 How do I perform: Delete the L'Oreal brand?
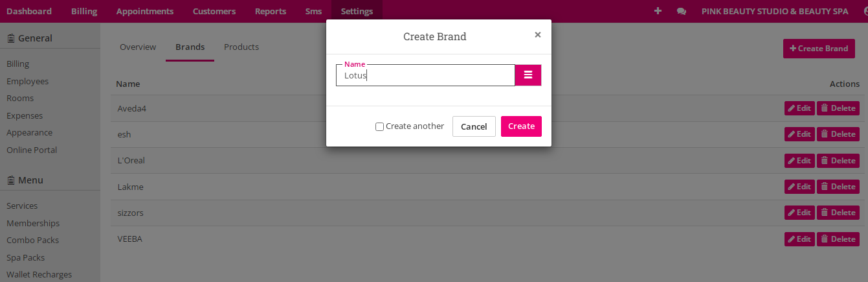[838, 161]
